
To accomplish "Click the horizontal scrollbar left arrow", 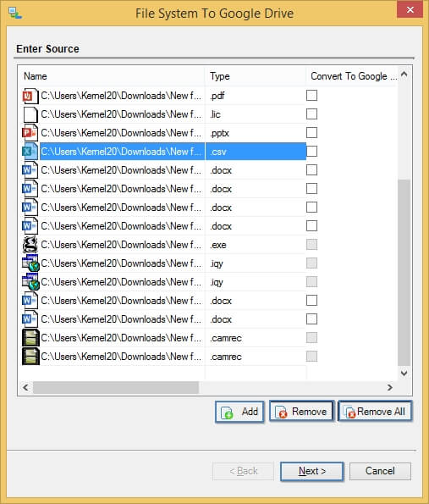I will [25, 387].
